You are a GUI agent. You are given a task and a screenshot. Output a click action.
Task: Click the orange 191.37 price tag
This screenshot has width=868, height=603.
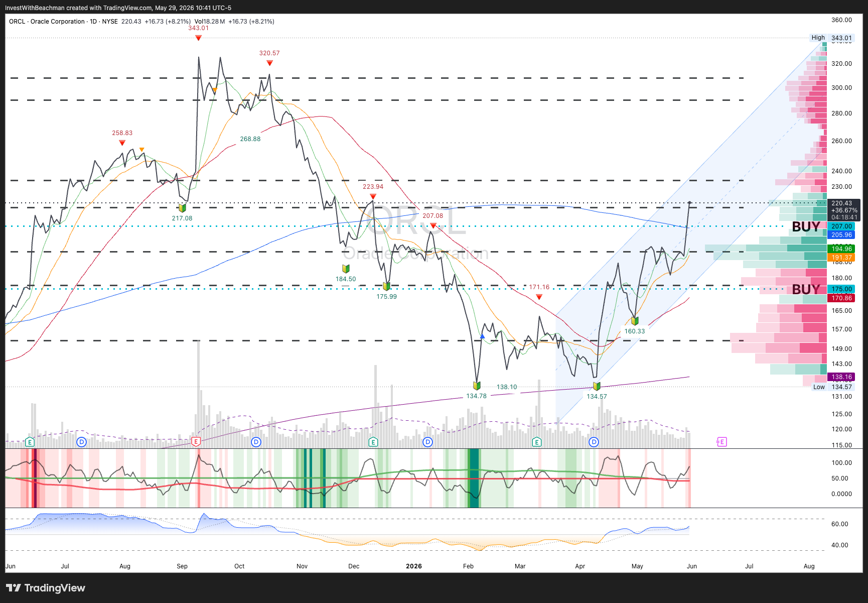841,258
